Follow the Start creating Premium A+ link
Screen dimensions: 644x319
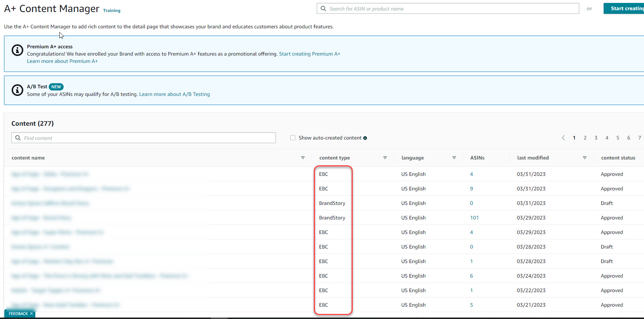(310, 54)
